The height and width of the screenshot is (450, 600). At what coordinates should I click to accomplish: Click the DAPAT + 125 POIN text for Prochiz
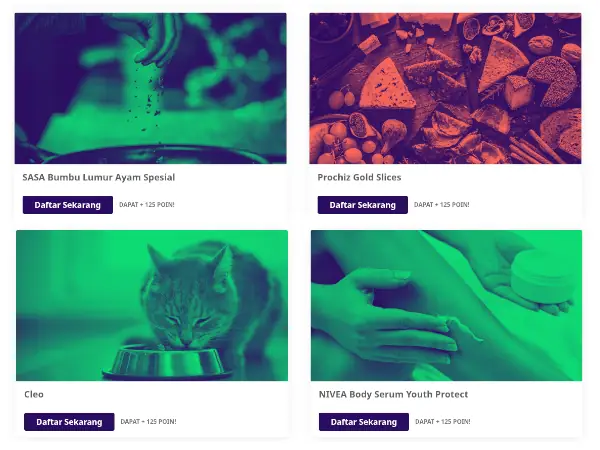coord(442,205)
